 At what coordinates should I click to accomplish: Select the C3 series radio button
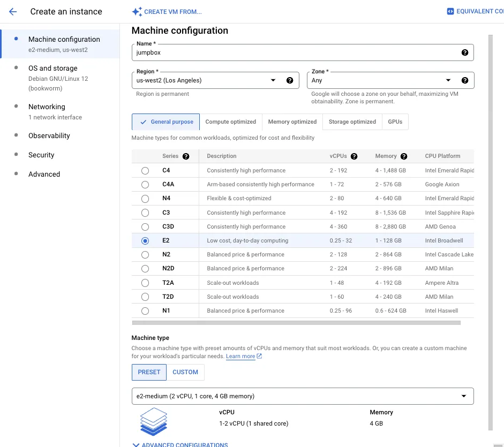[145, 213]
